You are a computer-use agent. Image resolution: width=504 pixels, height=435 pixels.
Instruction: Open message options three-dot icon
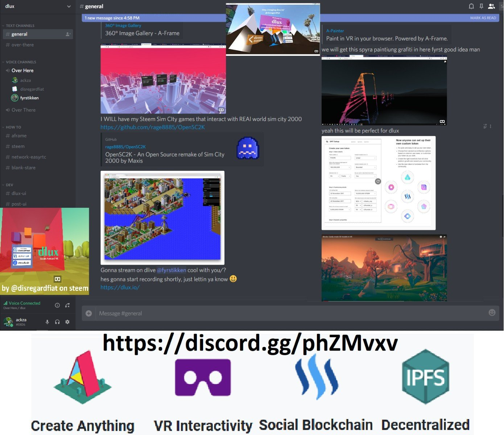tap(491, 126)
